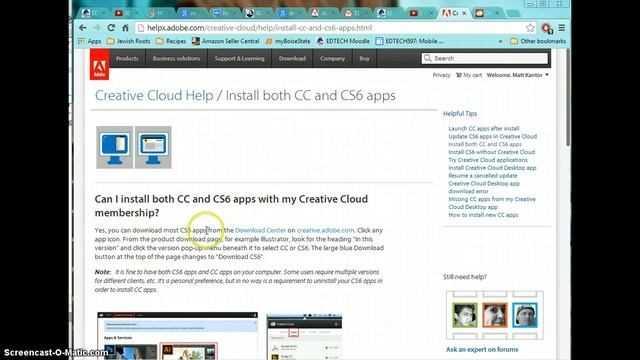This screenshot has height=360, width=640.
Task: Open the Buy menu
Action: (364, 58)
